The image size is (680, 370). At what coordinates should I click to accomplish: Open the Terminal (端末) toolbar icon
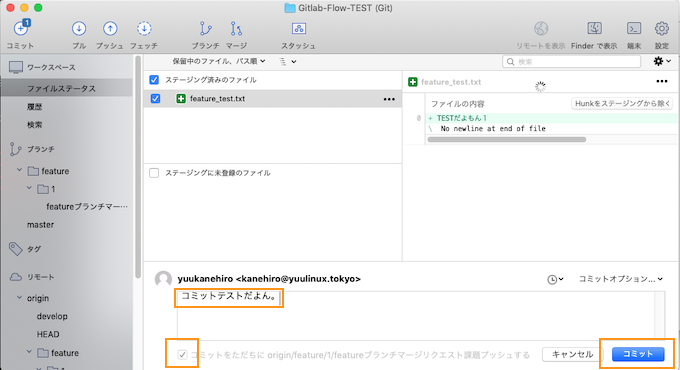634,29
